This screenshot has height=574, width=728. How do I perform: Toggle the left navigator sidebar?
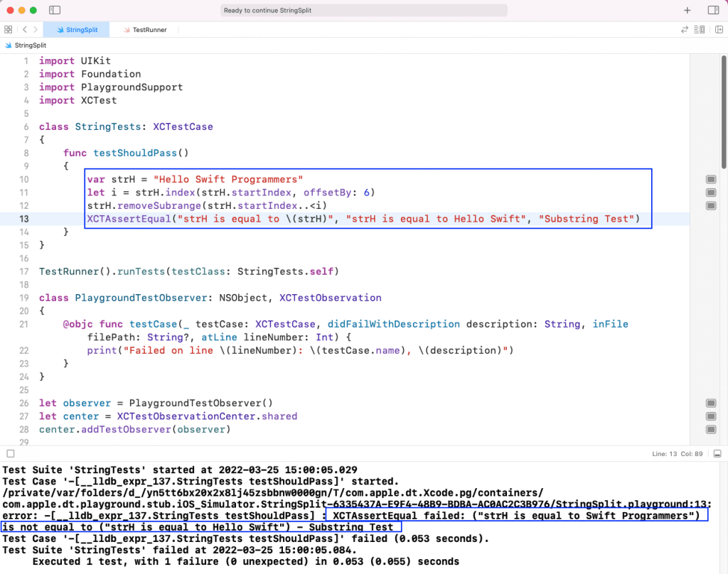(55, 11)
